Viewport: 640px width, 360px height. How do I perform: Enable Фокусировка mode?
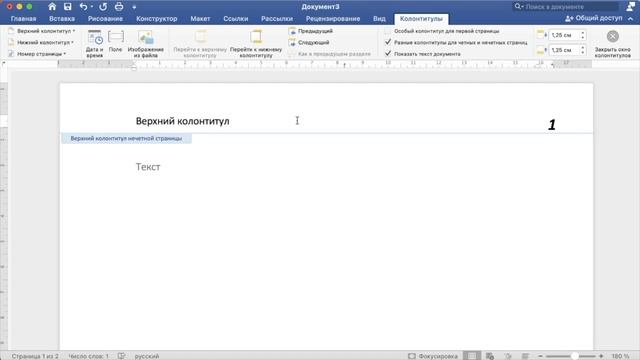click(433, 356)
